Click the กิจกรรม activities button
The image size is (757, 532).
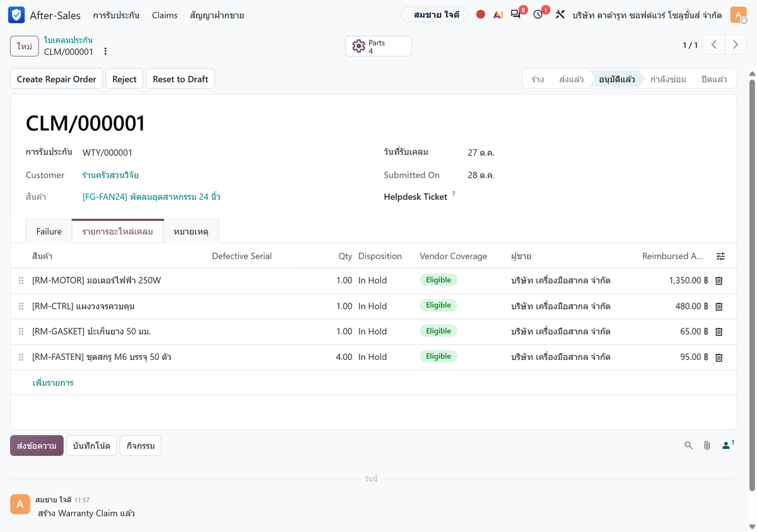tap(141, 446)
